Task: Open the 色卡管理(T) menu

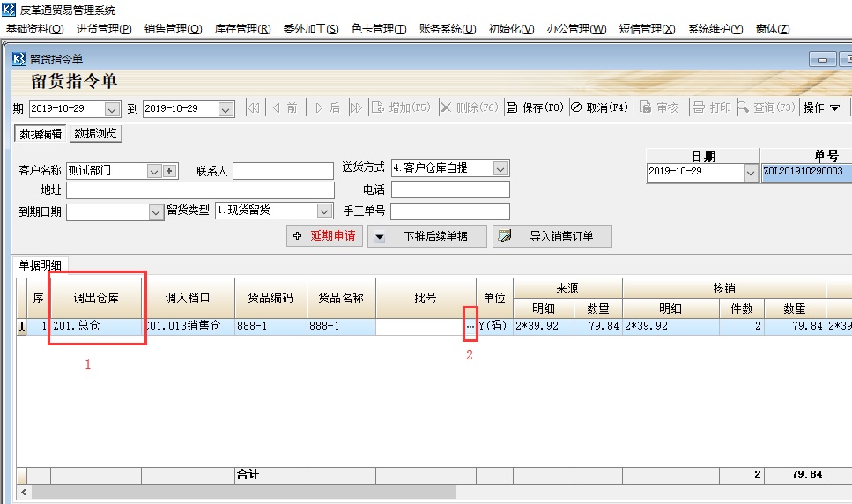Action: pyautogui.click(x=379, y=29)
